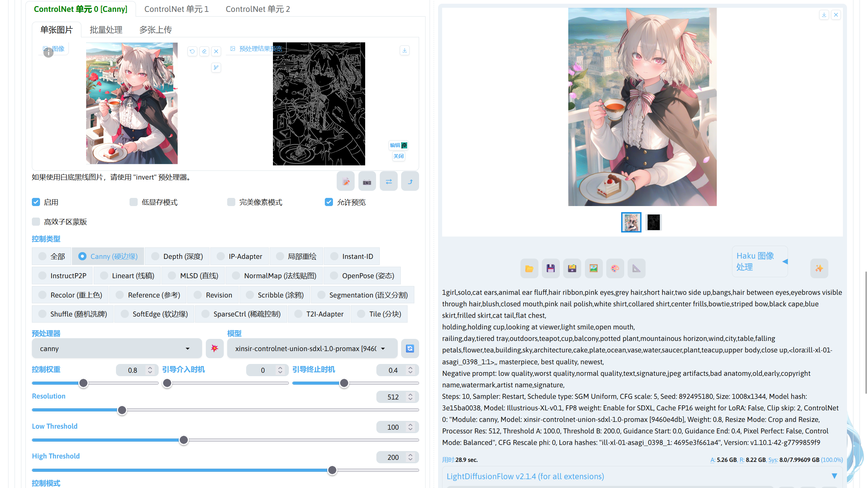Viewport: 868px width, 488px height.
Task: Save the image with the floppy disk icon
Action: (550, 268)
